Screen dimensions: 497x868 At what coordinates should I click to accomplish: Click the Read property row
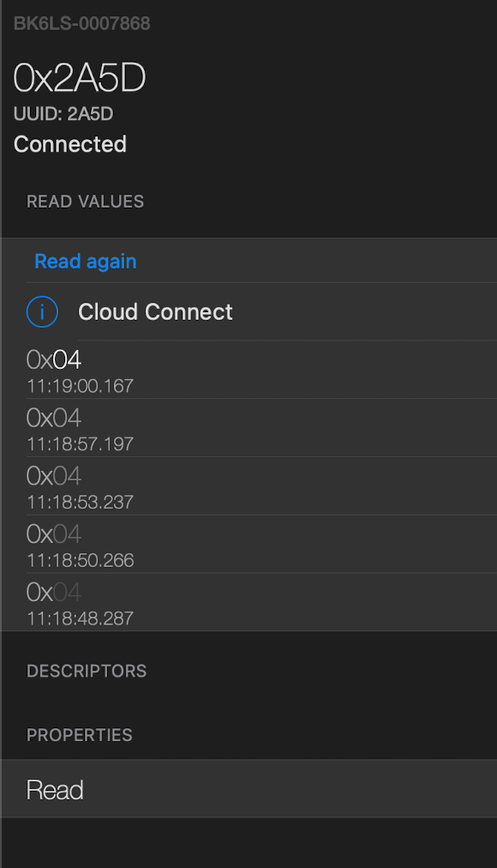249,789
